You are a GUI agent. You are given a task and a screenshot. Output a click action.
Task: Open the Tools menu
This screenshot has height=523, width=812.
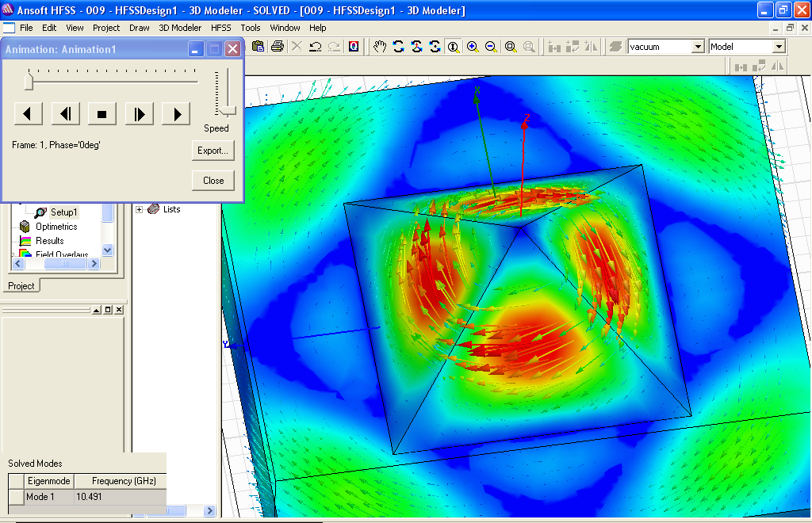[x=250, y=28]
